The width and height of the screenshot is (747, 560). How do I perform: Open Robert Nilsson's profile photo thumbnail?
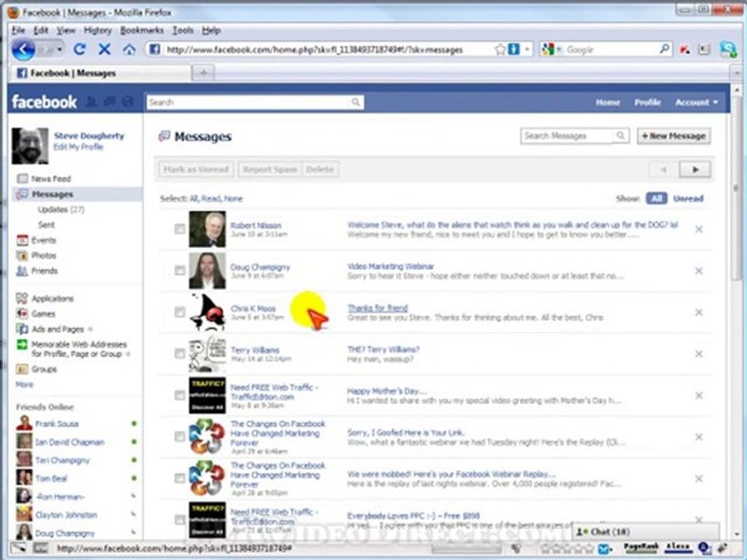pos(207,229)
